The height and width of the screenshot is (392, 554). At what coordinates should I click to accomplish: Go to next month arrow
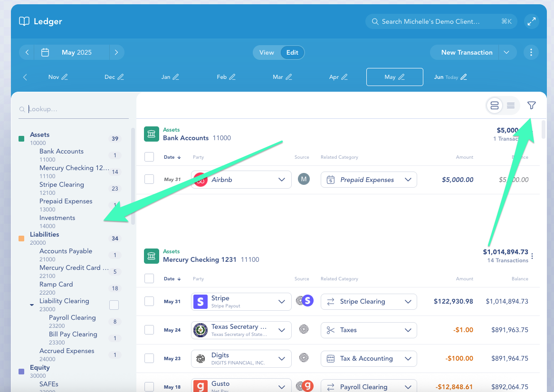click(x=116, y=52)
